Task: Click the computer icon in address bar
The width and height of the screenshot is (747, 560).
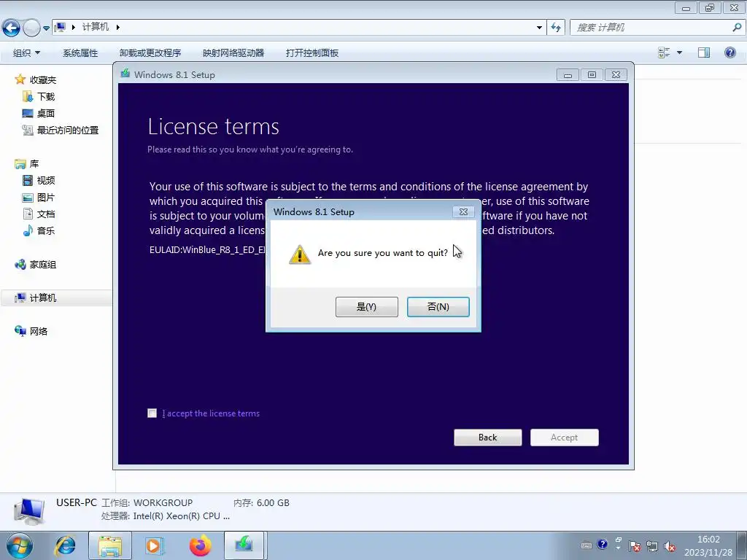Action: 60,27
